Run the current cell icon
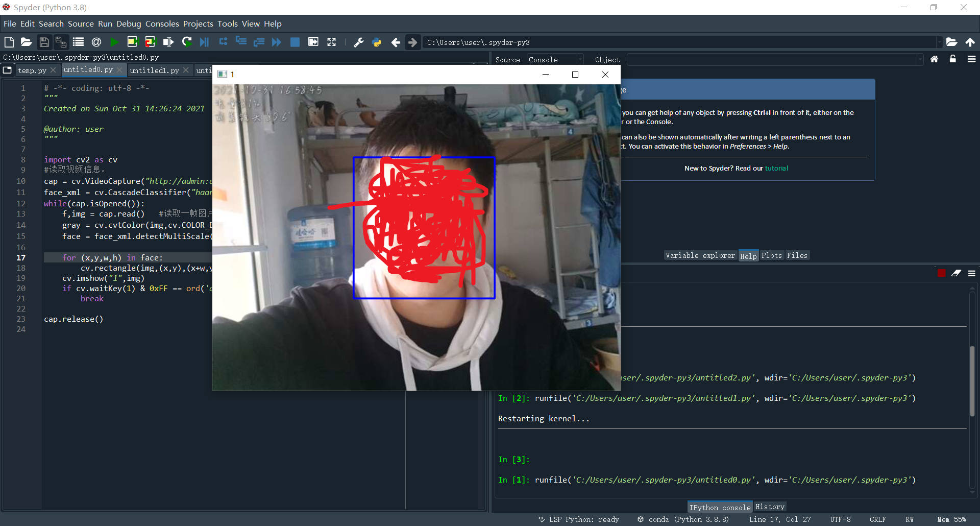 (x=132, y=42)
